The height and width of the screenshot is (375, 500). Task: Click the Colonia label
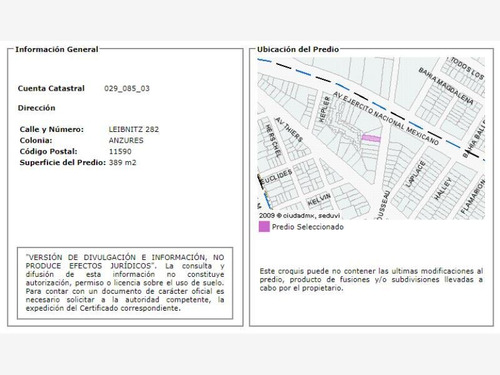36,140
